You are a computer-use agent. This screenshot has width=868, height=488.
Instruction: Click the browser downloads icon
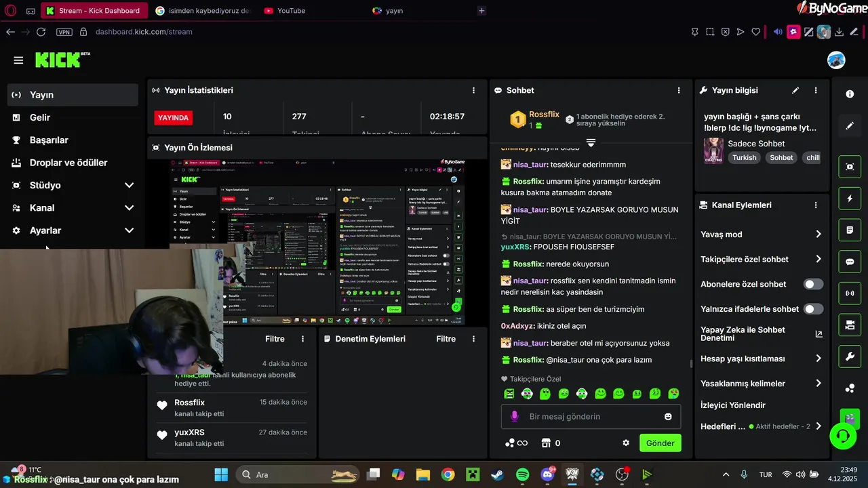[x=839, y=32]
